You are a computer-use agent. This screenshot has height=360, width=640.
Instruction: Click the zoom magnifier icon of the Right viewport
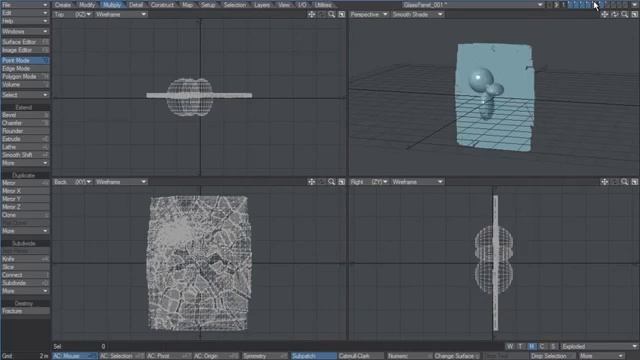coord(624,182)
